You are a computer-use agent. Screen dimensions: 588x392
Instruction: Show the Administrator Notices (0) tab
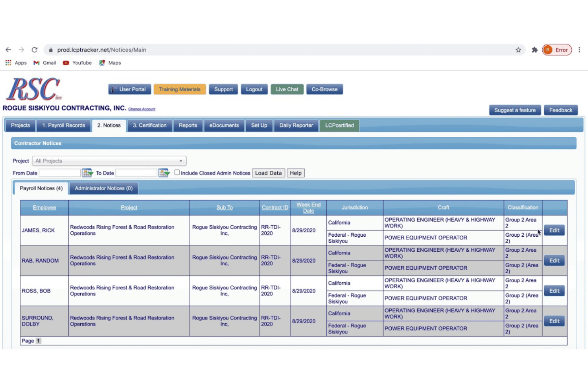click(104, 188)
